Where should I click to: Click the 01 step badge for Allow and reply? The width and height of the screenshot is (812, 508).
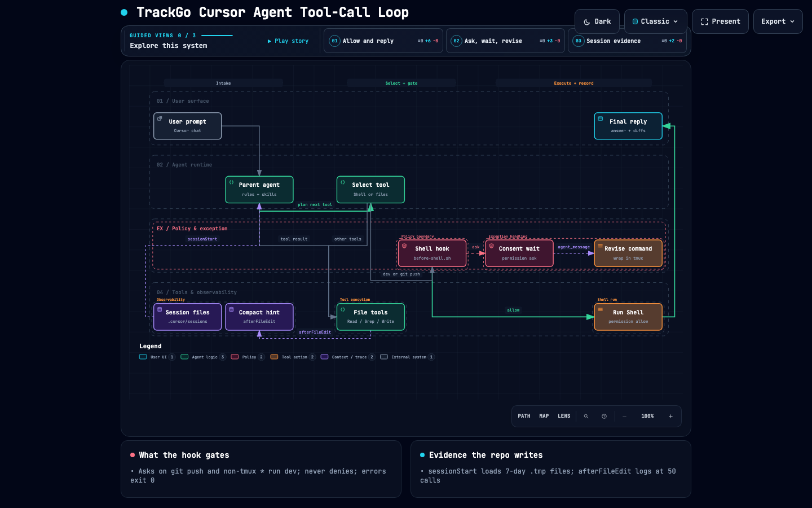334,41
